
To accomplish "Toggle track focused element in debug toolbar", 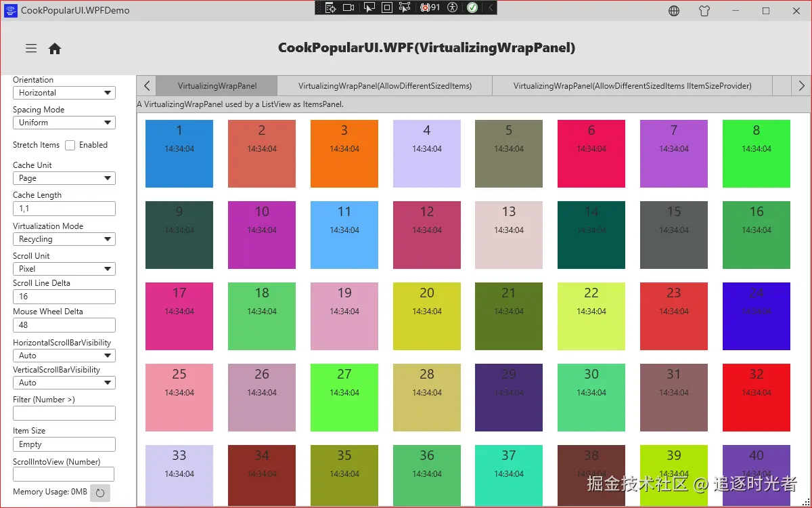I will coord(405,7).
